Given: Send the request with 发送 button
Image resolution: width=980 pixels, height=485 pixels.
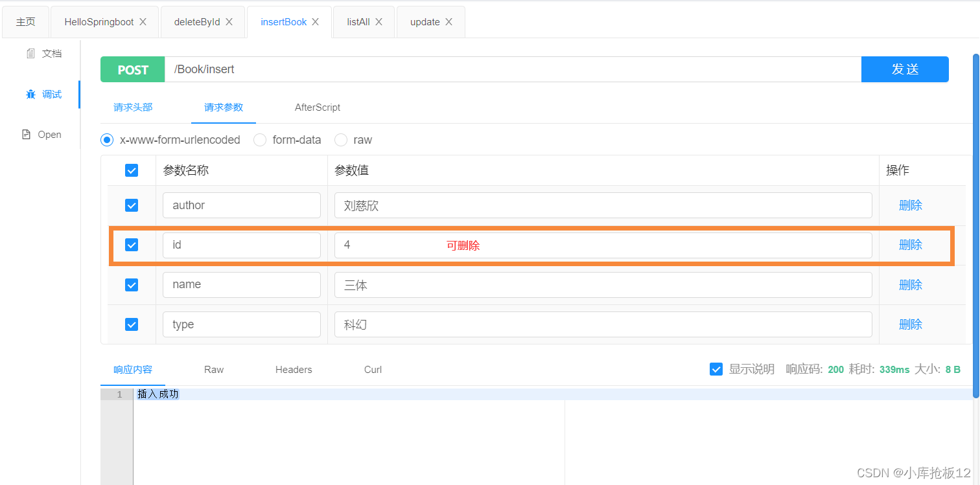Looking at the screenshot, I should click(x=905, y=69).
